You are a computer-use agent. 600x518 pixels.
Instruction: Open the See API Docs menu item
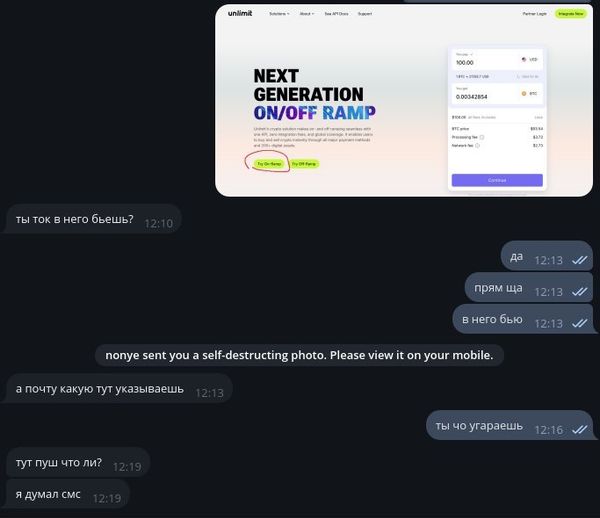[336, 14]
